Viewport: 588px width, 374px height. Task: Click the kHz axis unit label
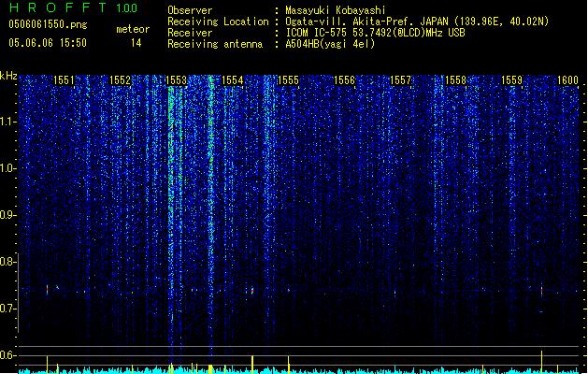[8, 76]
